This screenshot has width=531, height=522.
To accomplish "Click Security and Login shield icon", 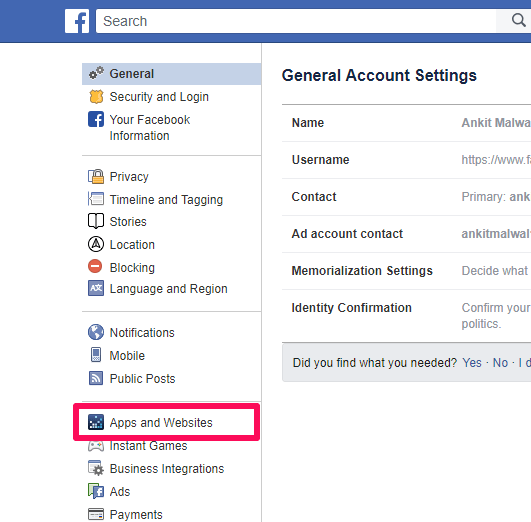I will tap(96, 97).
